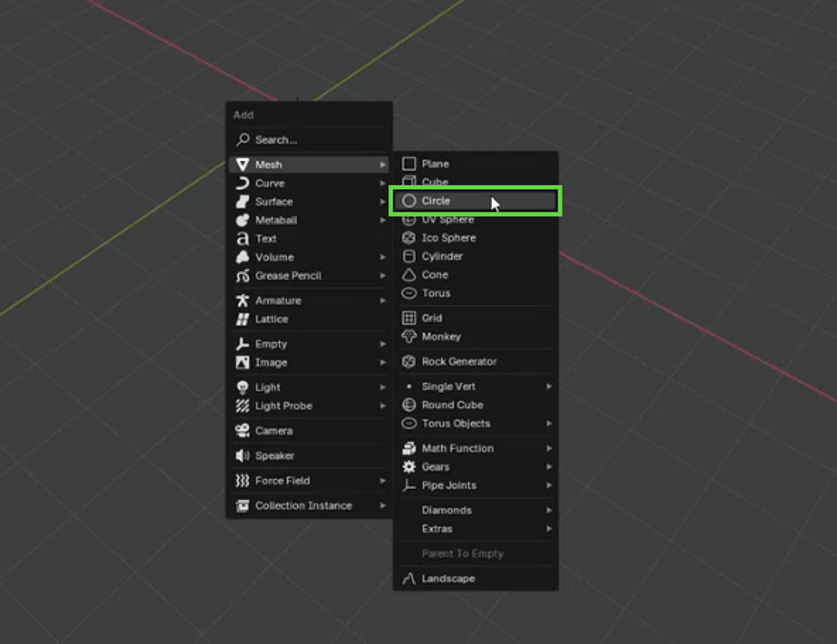
Task: Click the Circle mesh icon
Action: 409,201
